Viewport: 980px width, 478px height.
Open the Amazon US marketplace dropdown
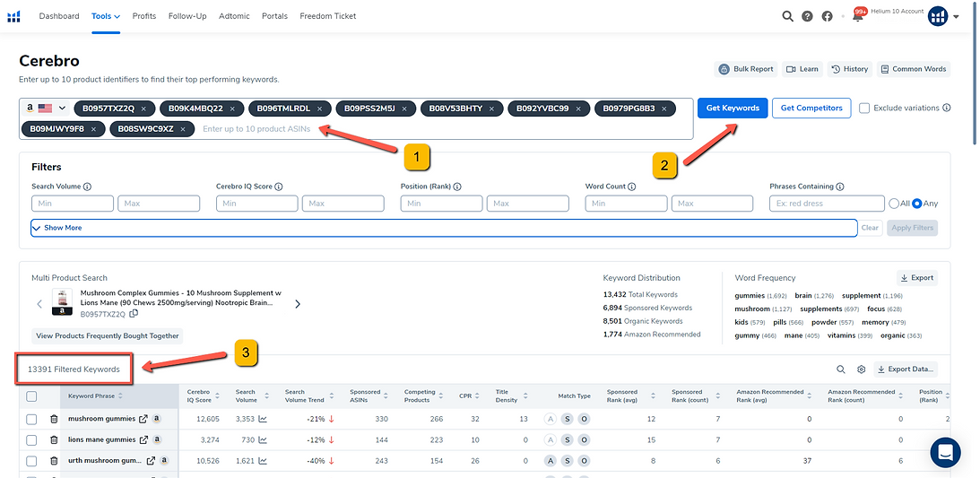(47, 109)
